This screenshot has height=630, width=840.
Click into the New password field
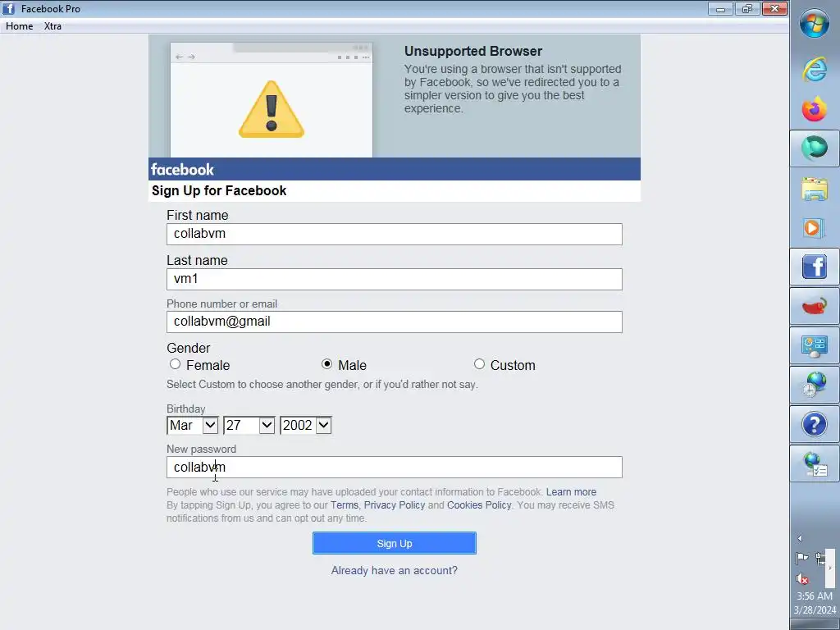395,467
